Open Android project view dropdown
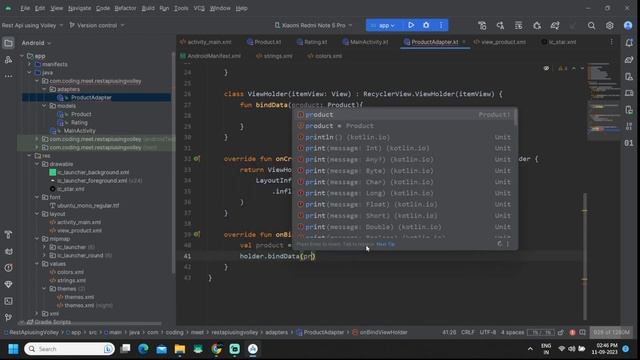The height and width of the screenshot is (360, 640). (36, 43)
